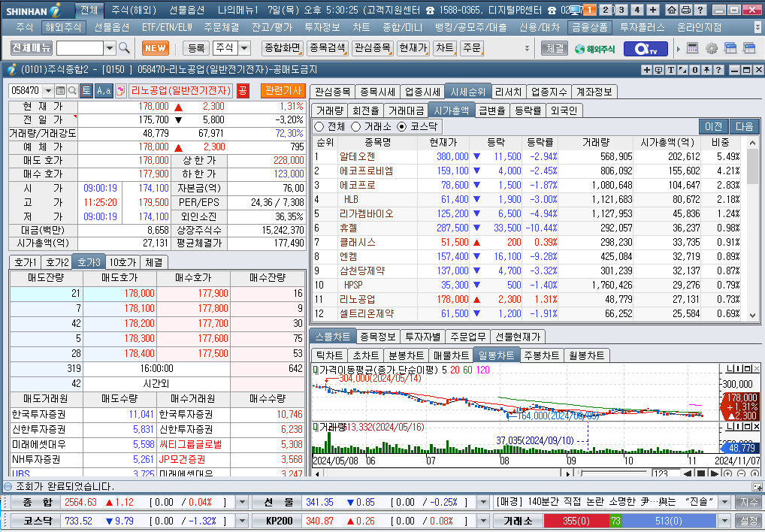Viewport: 765px width, 532px height.
Task: Click the 거래소 advance-decline bar
Action: click(630, 521)
